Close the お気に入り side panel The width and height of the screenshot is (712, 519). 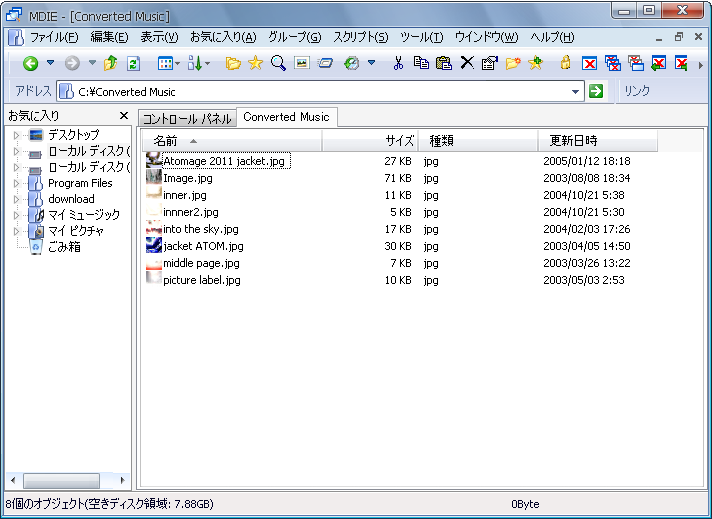click(x=124, y=117)
